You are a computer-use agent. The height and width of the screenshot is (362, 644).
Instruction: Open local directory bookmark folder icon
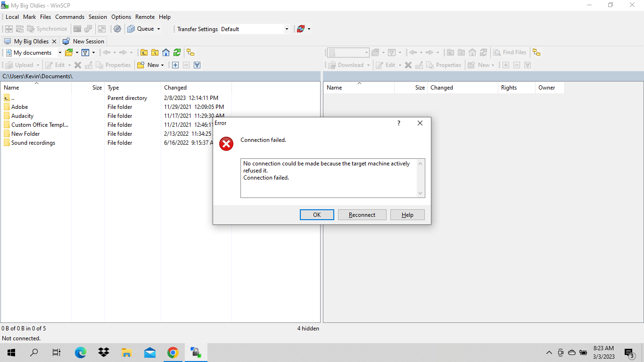coord(69,52)
